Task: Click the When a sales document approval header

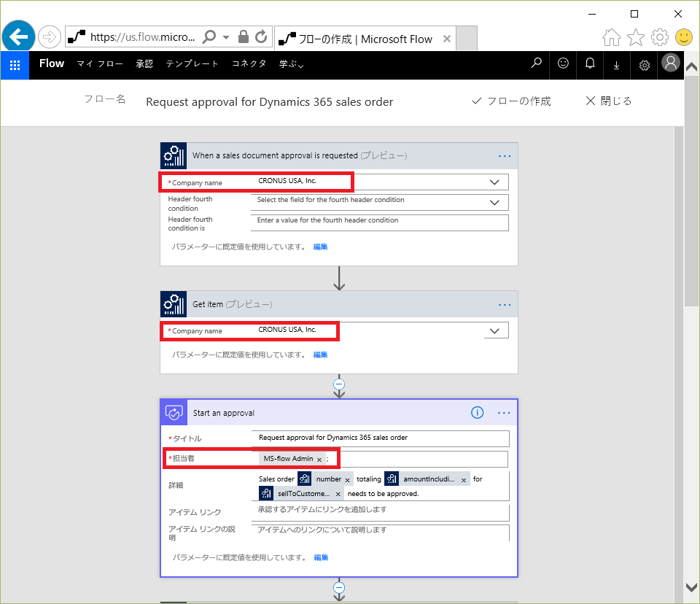Action: pyautogui.click(x=339, y=156)
